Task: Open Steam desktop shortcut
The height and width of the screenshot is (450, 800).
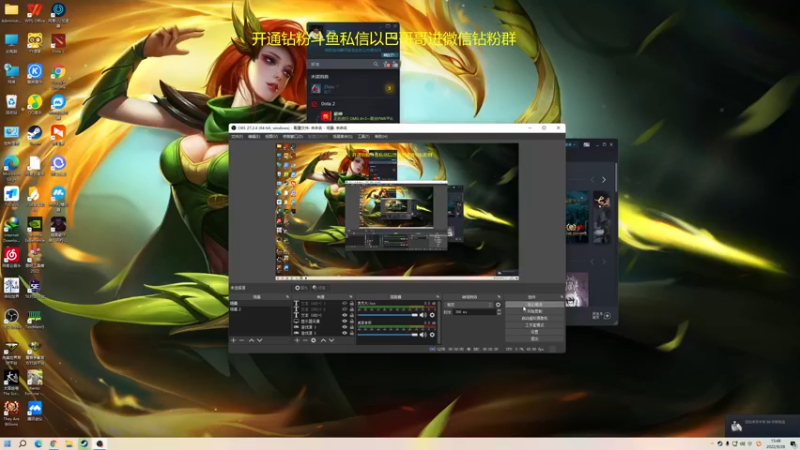Action: point(35,135)
